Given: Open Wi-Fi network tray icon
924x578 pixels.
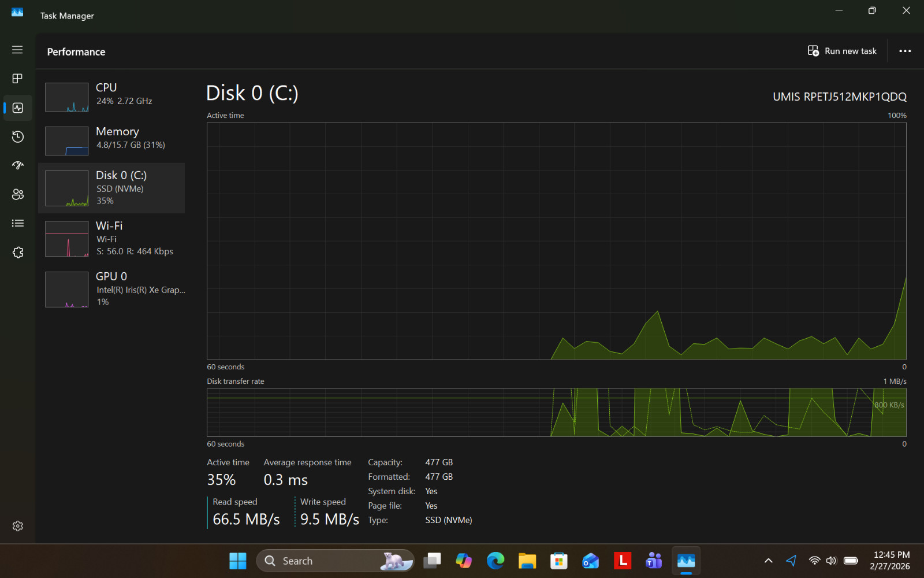Looking at the screenshot, I should point(814,561).
